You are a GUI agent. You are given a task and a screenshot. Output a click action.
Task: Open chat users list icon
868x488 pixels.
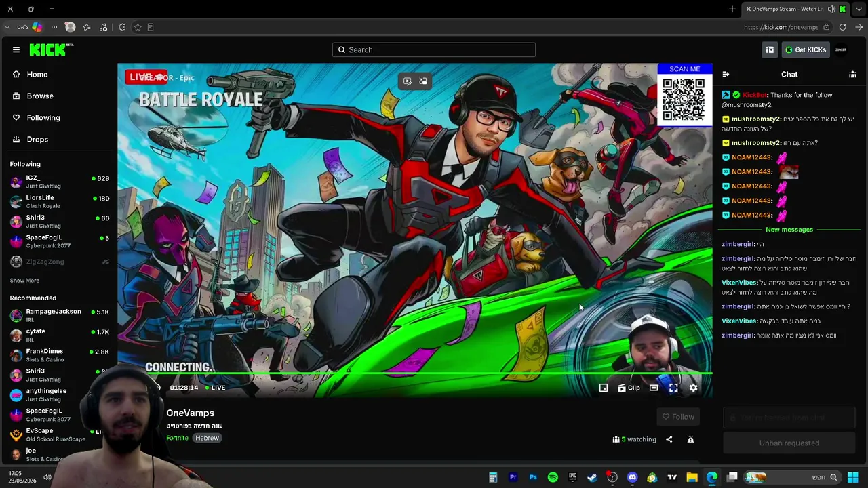[852, 75]
